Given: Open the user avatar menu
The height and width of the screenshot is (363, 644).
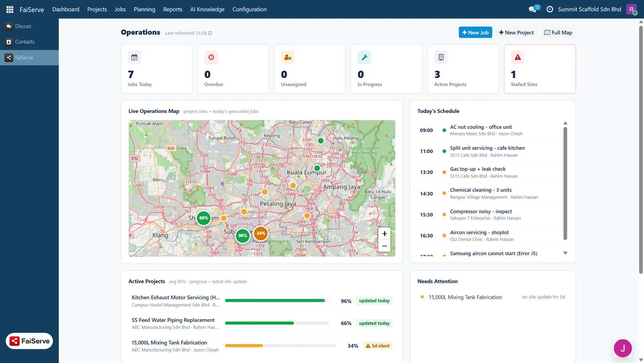Looking at the screenshot, I should 631,9.
